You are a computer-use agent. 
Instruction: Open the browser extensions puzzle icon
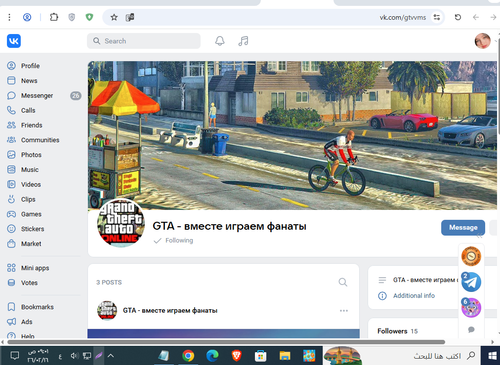[54, 17]
